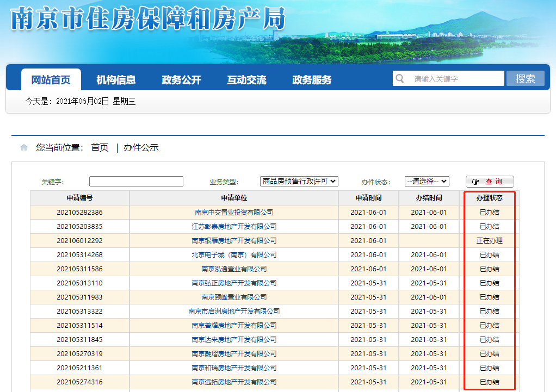This screenshot has height=392, width=556.
Task: Click 首页 breadcrumb link
Action: pos(100,148)
